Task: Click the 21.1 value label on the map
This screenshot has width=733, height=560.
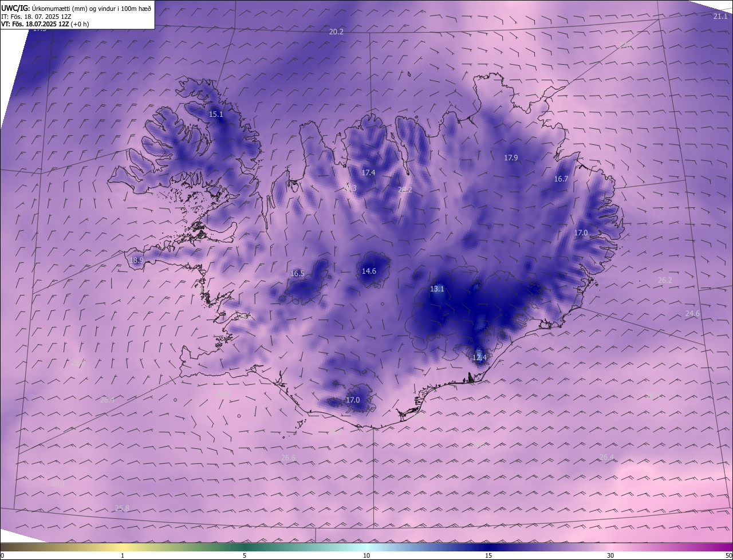Action: click(x=720, y=17)
